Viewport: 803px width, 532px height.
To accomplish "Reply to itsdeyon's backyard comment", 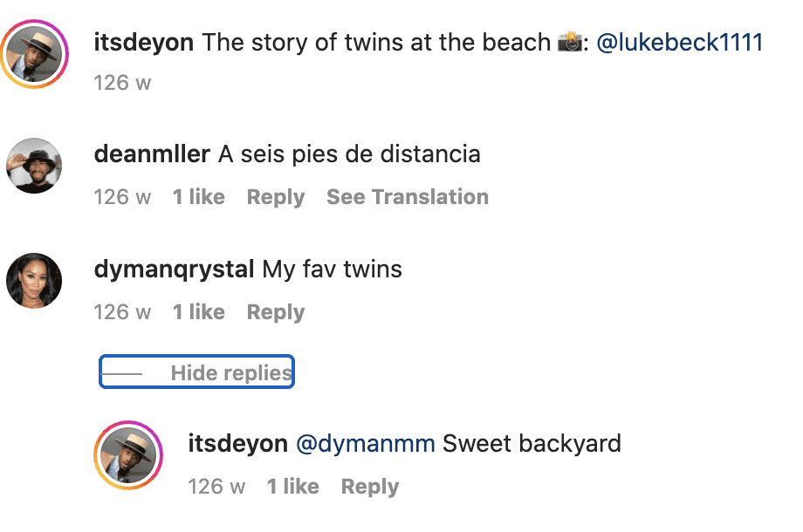I will pos(369,486).
